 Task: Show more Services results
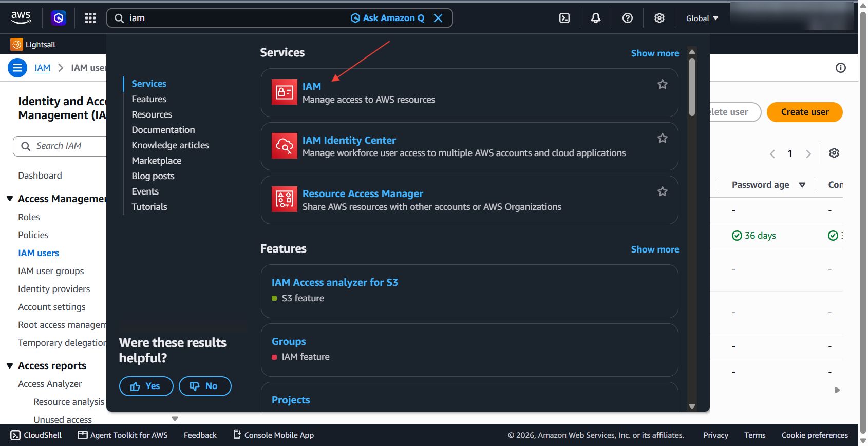(x=655, y=53)
